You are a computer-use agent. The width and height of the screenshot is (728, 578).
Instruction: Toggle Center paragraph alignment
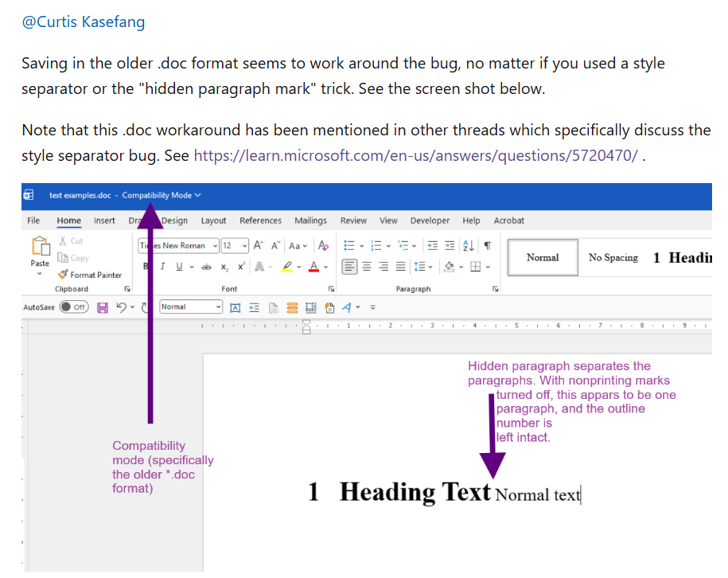pos(367,267)
